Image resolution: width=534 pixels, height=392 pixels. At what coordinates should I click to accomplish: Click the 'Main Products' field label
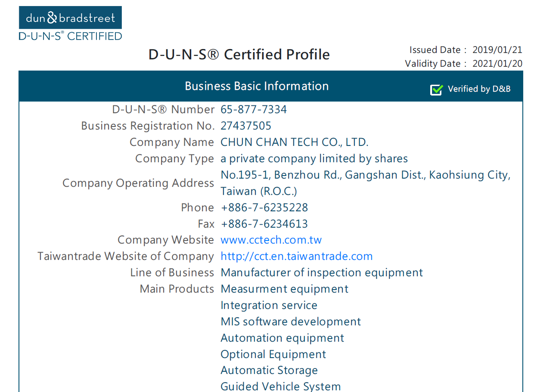pos(177,289)
